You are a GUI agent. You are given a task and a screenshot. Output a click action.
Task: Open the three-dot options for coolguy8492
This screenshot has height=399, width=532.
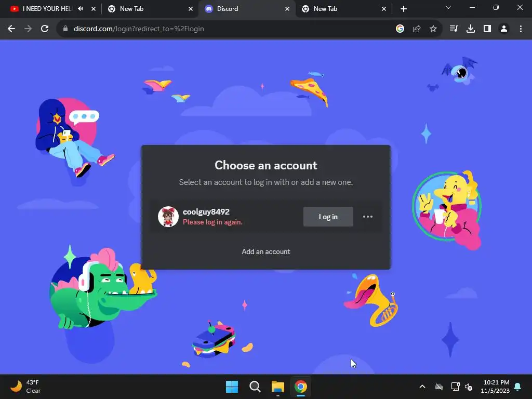click(x=368, y=217)
